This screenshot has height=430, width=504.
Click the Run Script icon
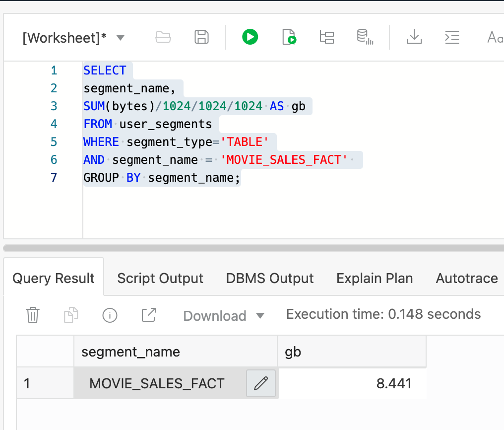(x=289, y=37)
